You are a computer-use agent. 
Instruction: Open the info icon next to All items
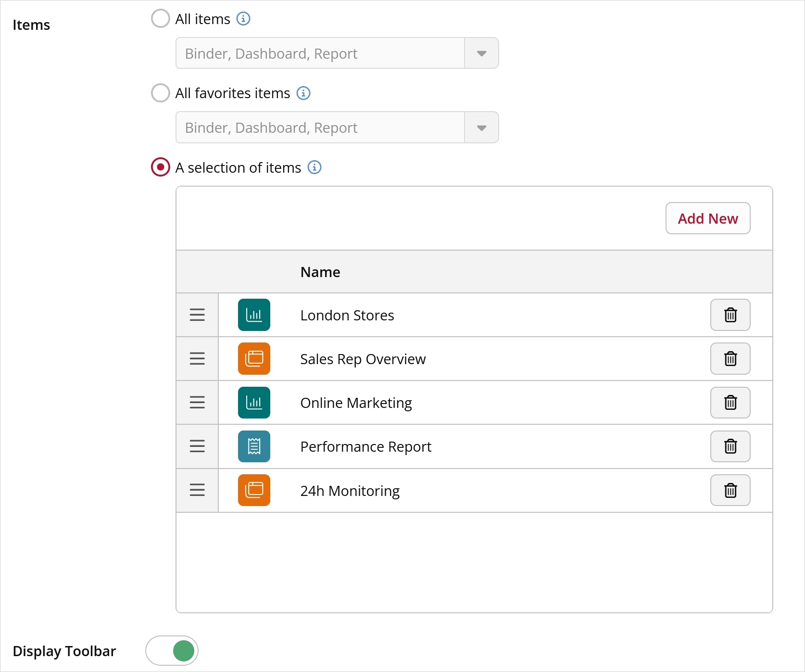pyautogui.click(x=243, y=19)
